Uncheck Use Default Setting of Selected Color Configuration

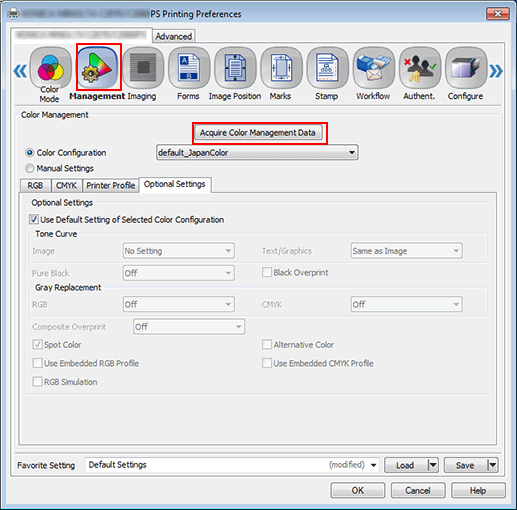tap(34, 219)
